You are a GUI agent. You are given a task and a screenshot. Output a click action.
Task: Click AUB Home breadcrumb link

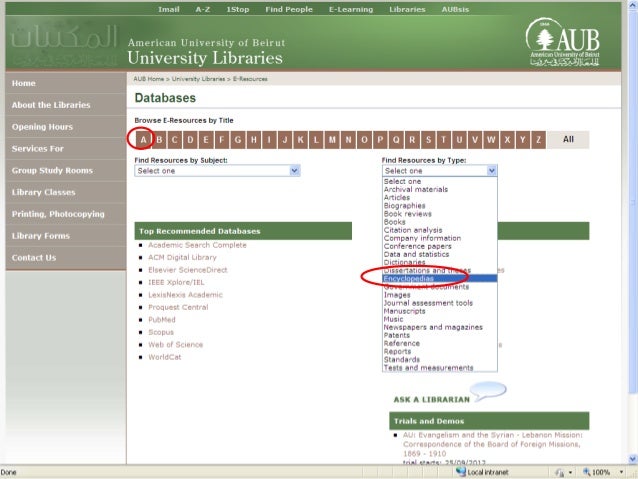tap(149, 79)
